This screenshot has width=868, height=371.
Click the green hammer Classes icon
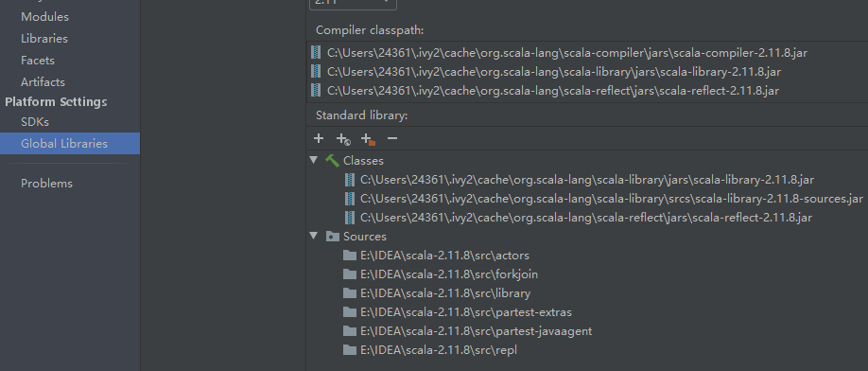332,161
